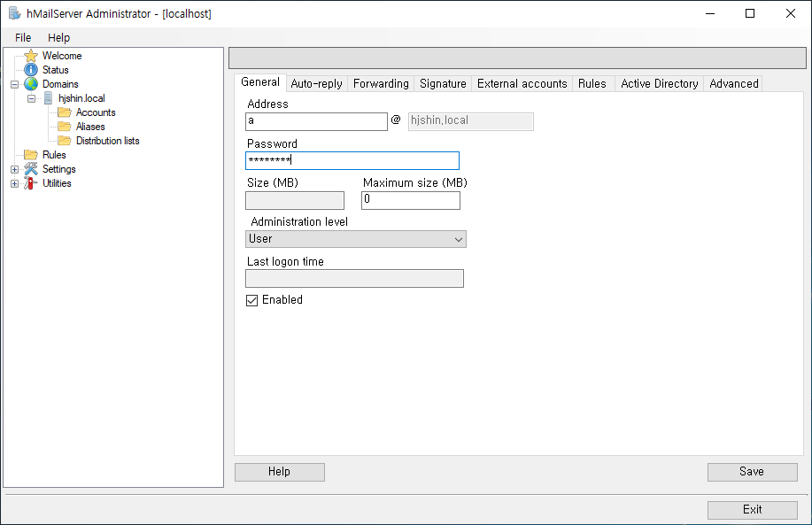Click the Welcome star icon
The image size is (812, 525).
coord(31,56)
